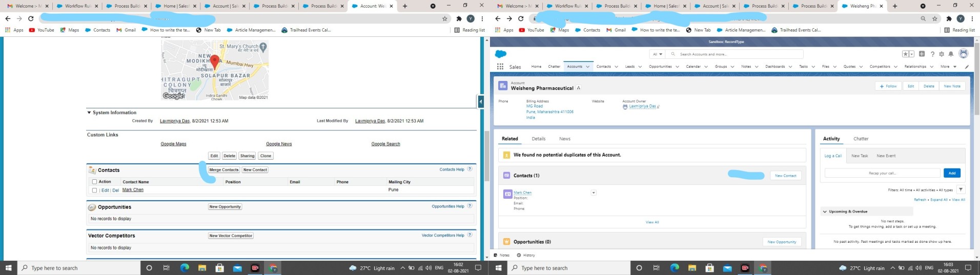Edit the navigation bar with pencil icon
The width and height of the screenshot is (980, 275).
(x=967, y=67)
